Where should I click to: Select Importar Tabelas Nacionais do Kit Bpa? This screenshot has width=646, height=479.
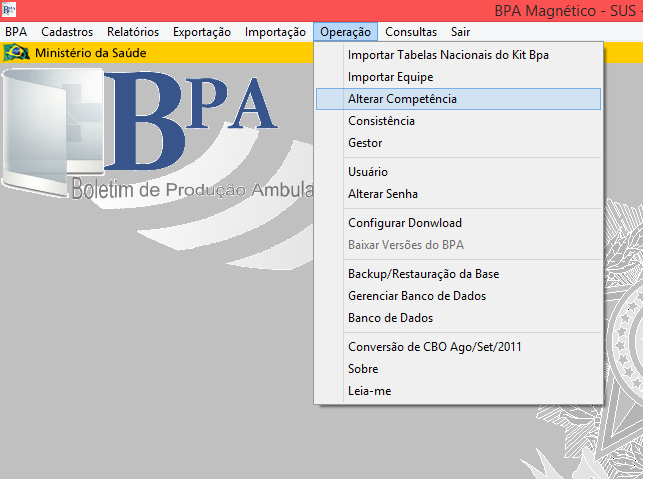pos(448,55)
